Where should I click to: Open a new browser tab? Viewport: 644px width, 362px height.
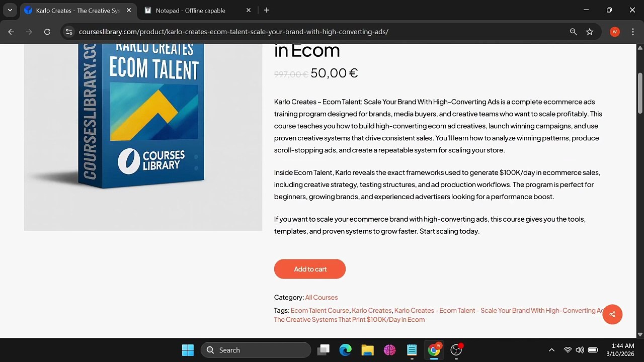pos(267,10)
